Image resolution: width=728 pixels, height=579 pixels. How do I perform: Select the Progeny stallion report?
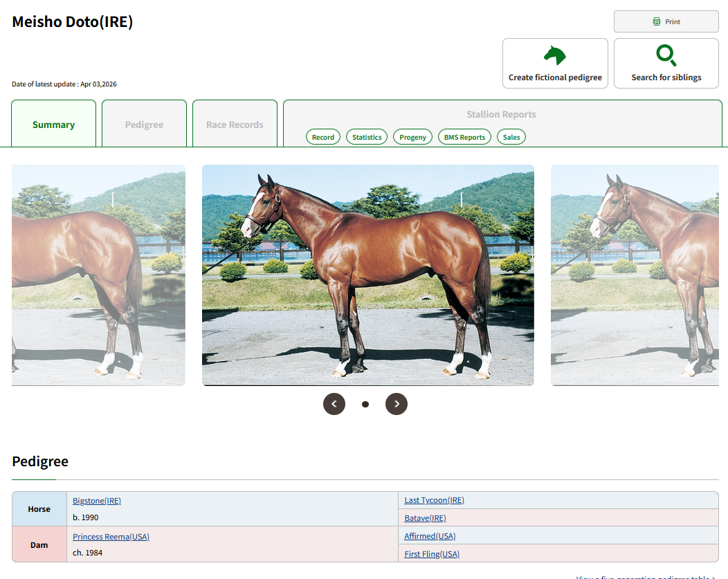coord(412,137)
